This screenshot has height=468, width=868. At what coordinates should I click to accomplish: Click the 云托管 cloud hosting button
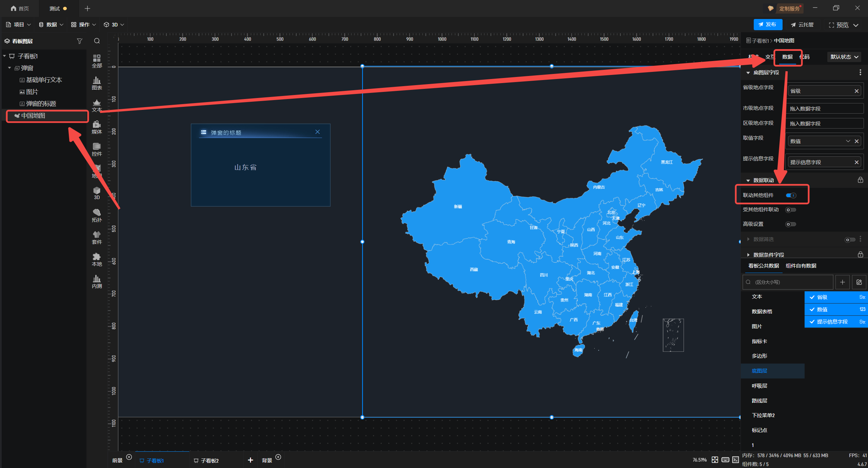click(x=802, y=25)
